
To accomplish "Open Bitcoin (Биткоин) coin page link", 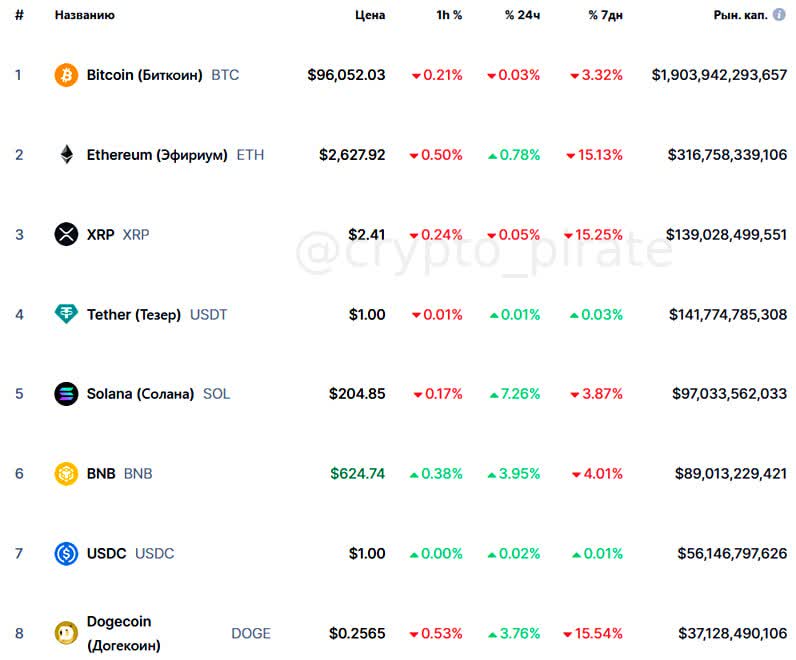I will [x=145, y=75].
